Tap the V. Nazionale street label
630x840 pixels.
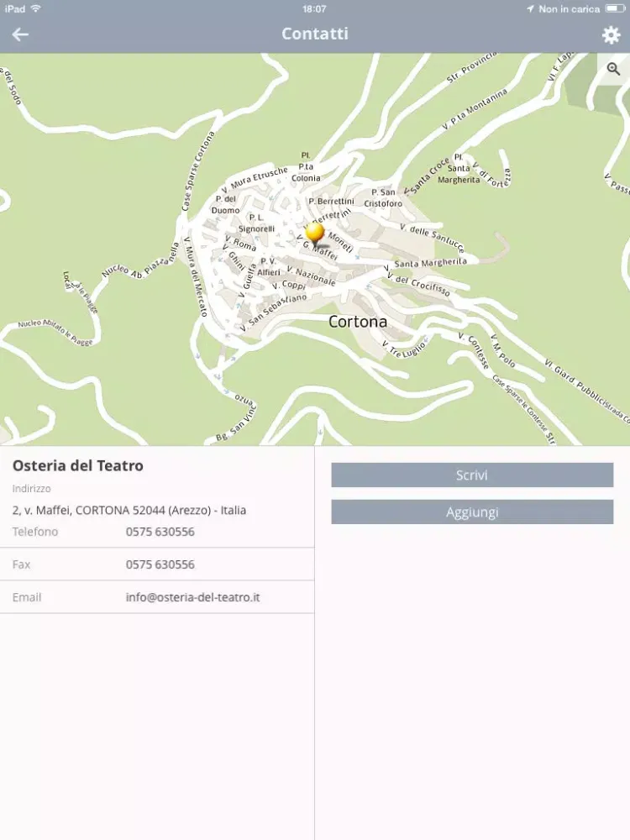click(x=312, y=276)
